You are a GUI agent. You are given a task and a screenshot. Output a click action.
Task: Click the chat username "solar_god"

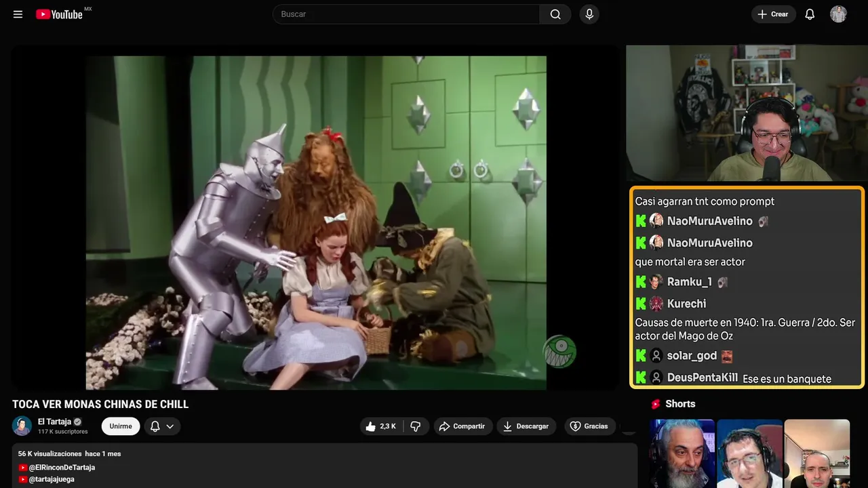[x=692, y=356]
